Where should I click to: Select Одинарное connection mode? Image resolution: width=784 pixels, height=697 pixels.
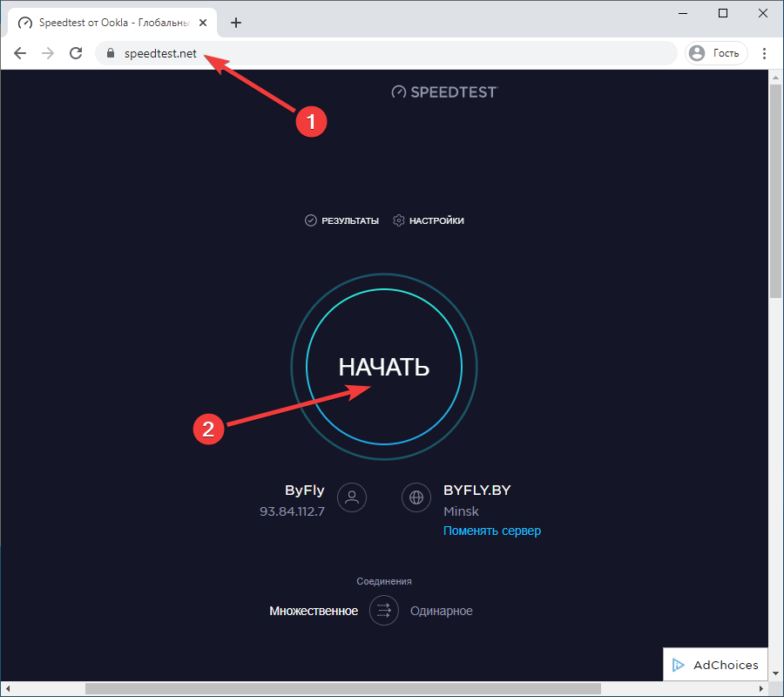click(x=441, y=611)
